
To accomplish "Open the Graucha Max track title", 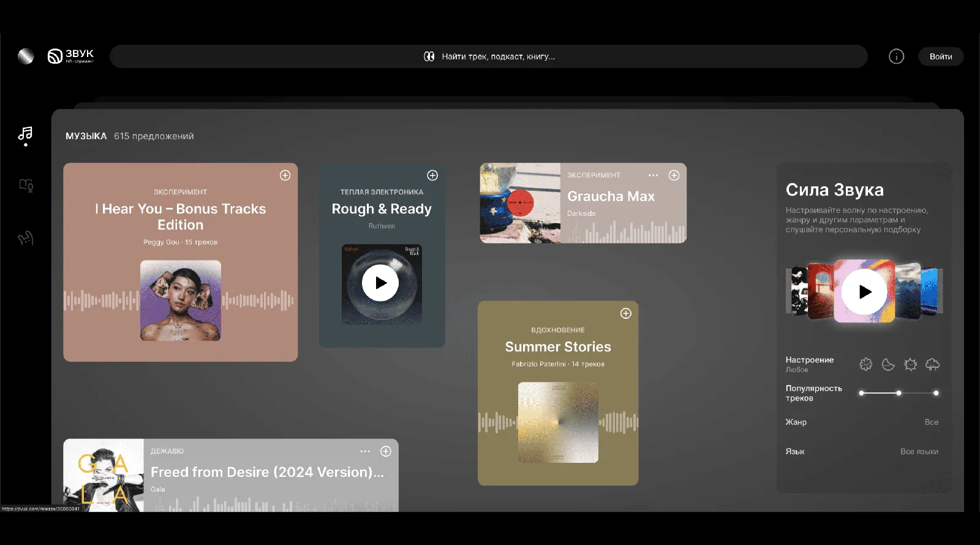I will (611, 196).
